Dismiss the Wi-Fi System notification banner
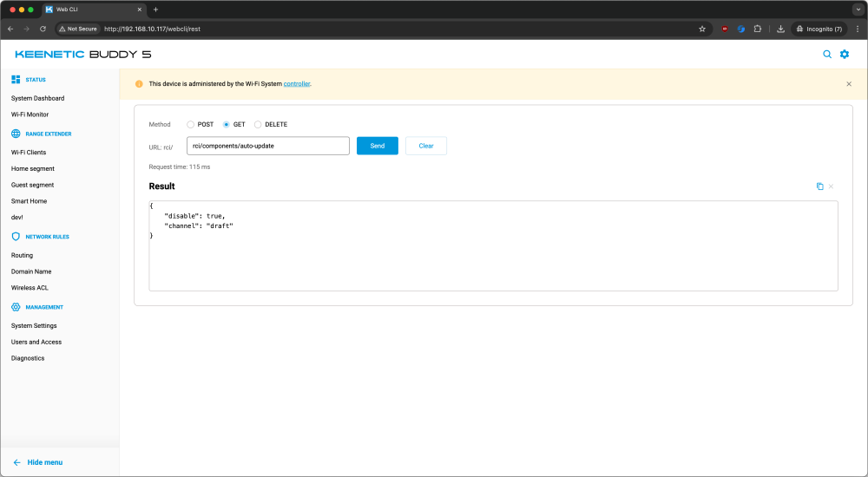The image size is (868, 477). [x=849, y=84]
